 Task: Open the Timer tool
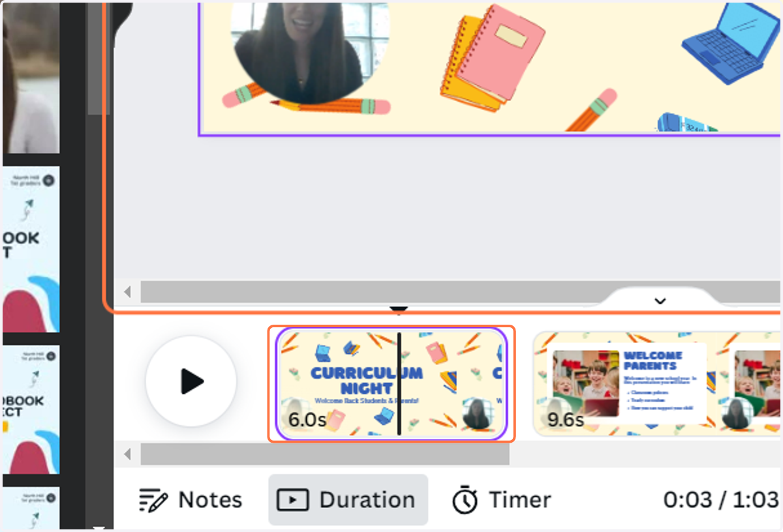click(502, 500)
